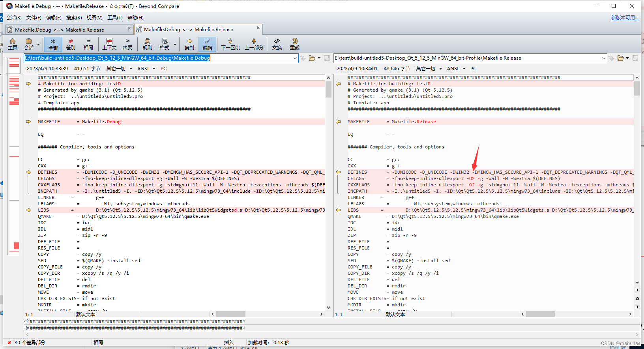Expand the 会话 toolbar dropdown arrow
The image size is (644, 349).
click(x=38, y=44)
